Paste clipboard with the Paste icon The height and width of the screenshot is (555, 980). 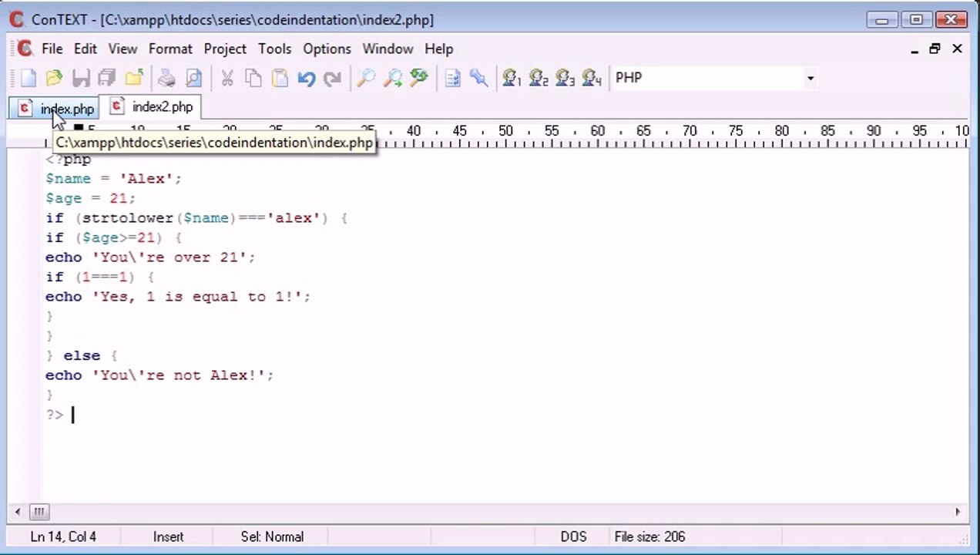[x=280, y=78]
